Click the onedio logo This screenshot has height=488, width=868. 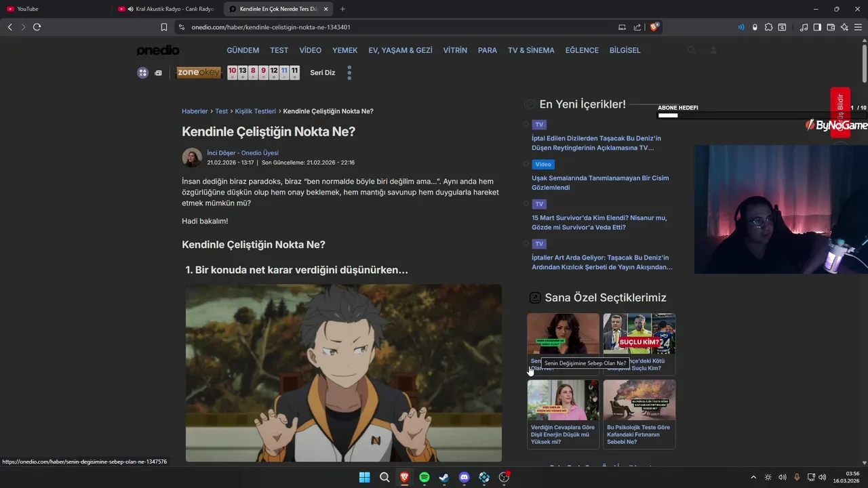[158, 50]
